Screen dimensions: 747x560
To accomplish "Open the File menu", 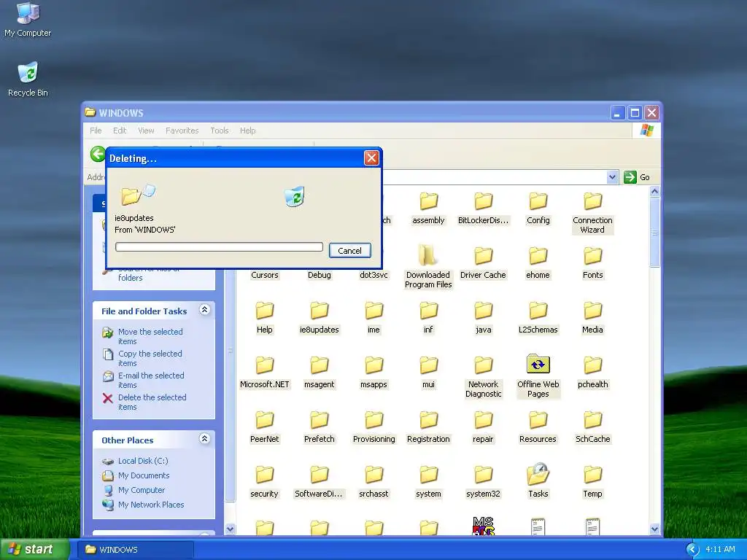I will click(96, 131).
